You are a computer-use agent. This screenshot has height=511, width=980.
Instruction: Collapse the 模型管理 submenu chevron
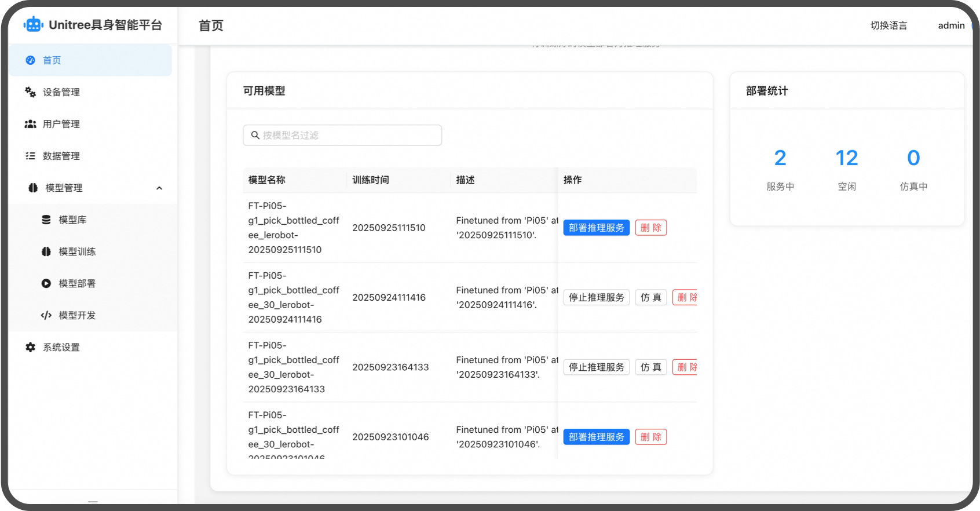coord(159,188)
